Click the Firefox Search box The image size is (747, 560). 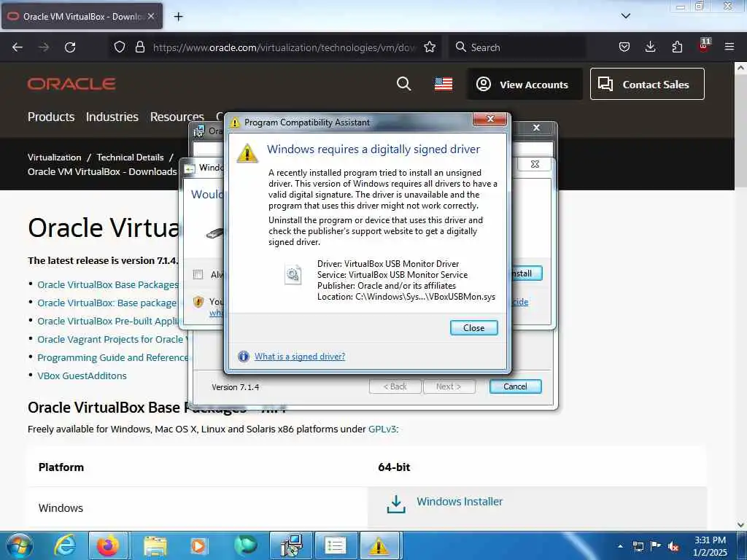click(517, 47)
